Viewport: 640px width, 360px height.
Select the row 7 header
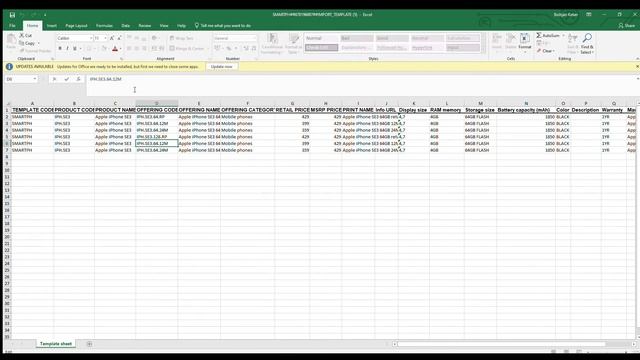[7, 150]
